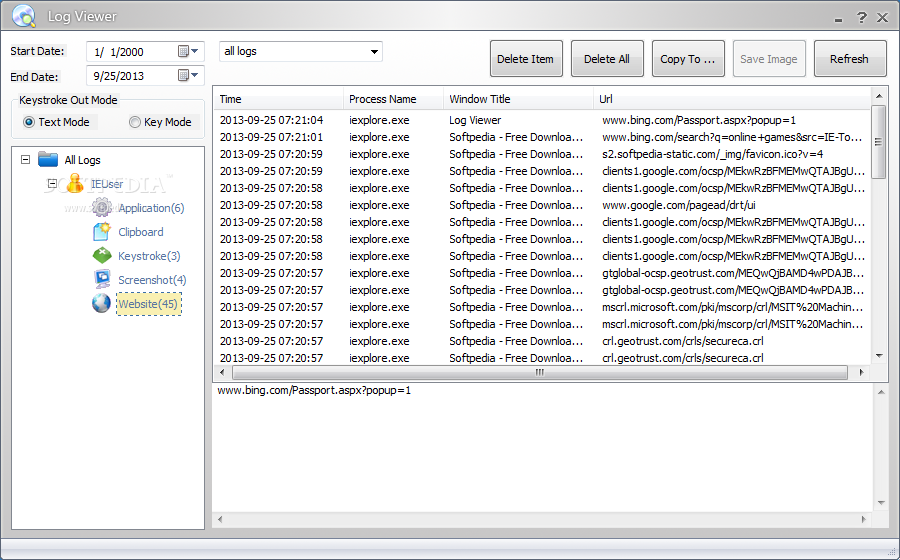Select Keystroke(3) tree item
The height and width of the screenshot is (560, 900).
149,256
